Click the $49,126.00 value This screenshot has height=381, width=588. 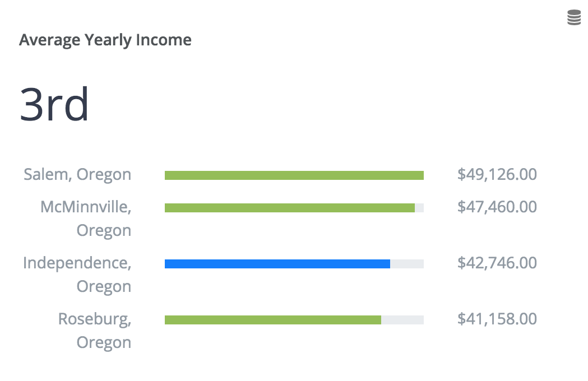[x=497, y=174]
